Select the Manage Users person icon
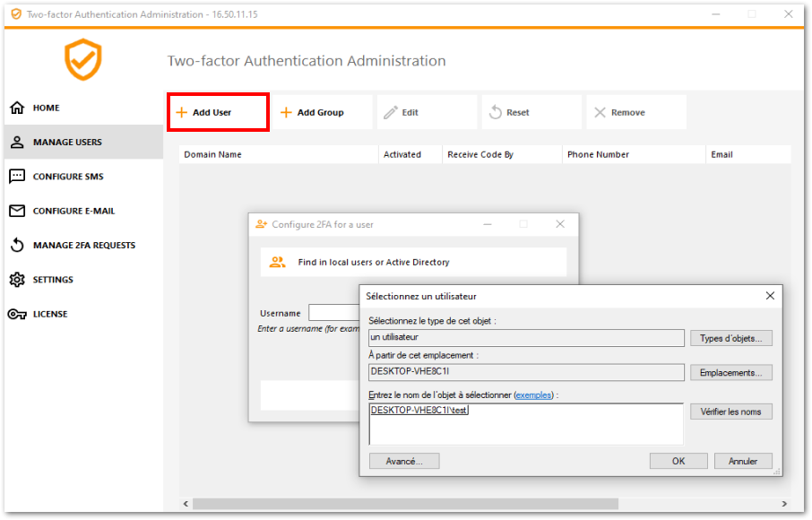 pyautogui.click(x=17, y=142)
